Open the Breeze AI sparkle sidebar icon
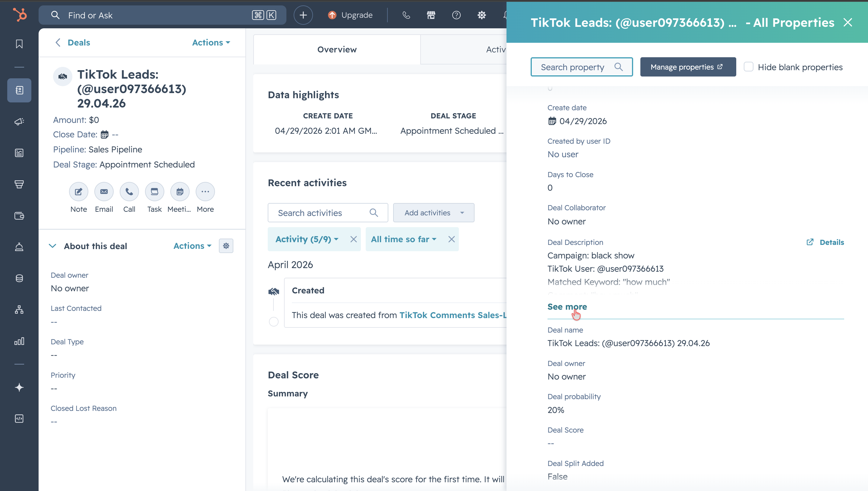Screen dimensions: 868x491 (19, 387)
